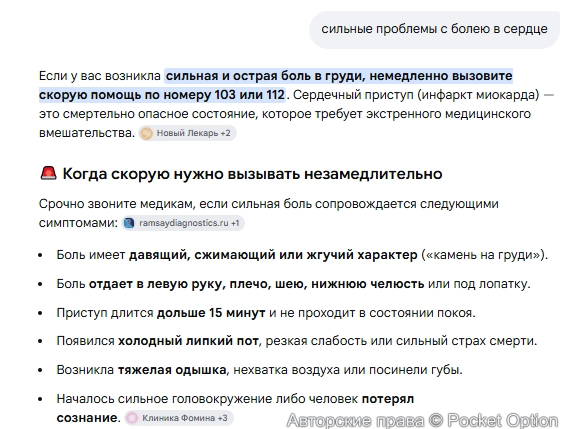This screenshot has height=429, width=564.
Task: Click the Клиника Фомина pink favicon
Action: pos(132,418)
